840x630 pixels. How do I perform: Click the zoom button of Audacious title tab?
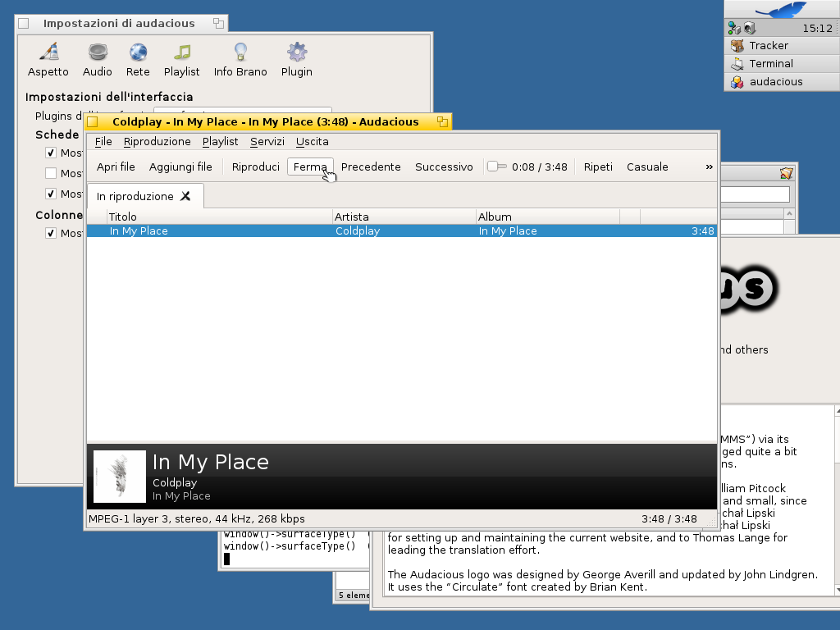(x=442, y=121)
